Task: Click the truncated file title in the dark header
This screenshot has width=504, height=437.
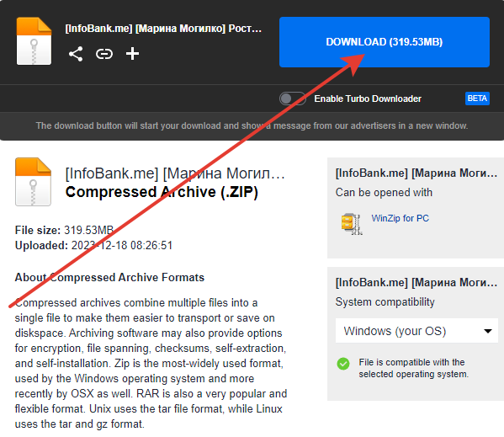Action: point(163,29)
